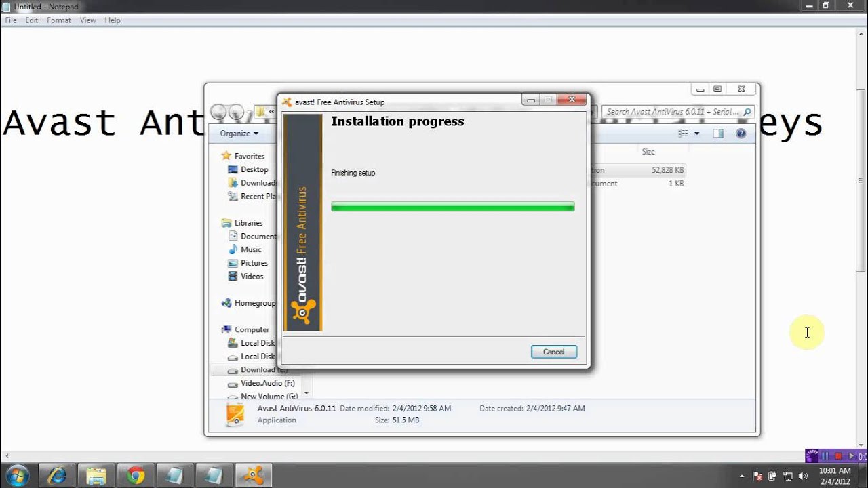Click the Explorer Forward navigation button
Image resolution: width=868 pixels, height=488 pixels.
pos(236,112)
